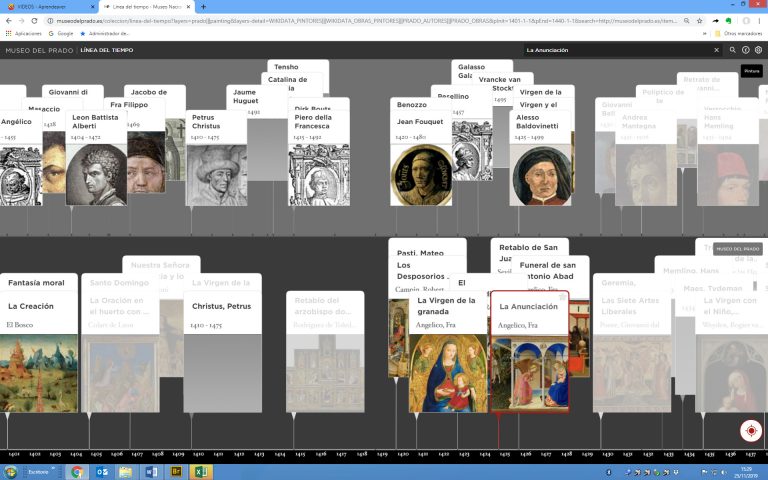Open the Christus, Petrus grey card
This screenshot has height=480, width=768.
tap(223, 352)
